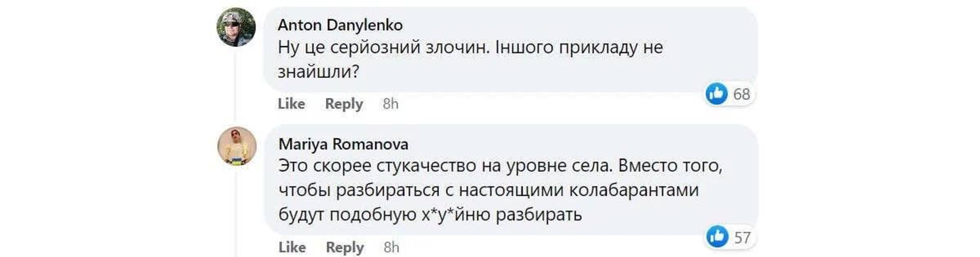The width and height of the screenshot is (980, 257).
Task: Like Anton Danylenko's comment
Action: 291,104
